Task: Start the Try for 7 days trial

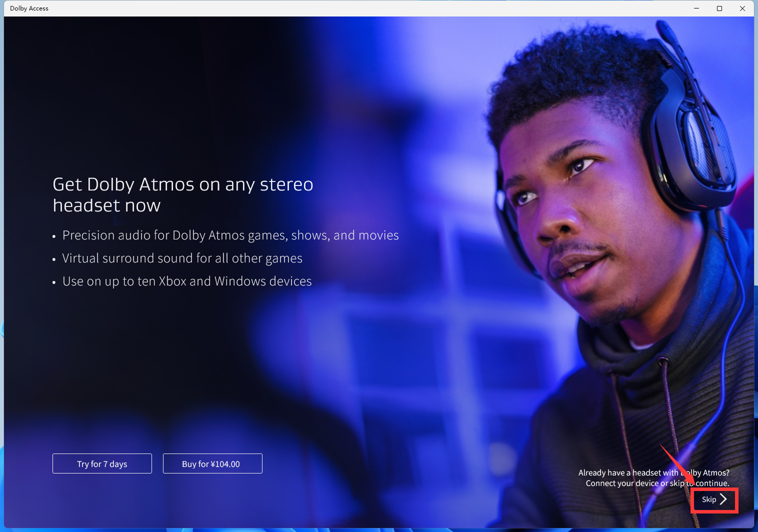Action: 102,463
